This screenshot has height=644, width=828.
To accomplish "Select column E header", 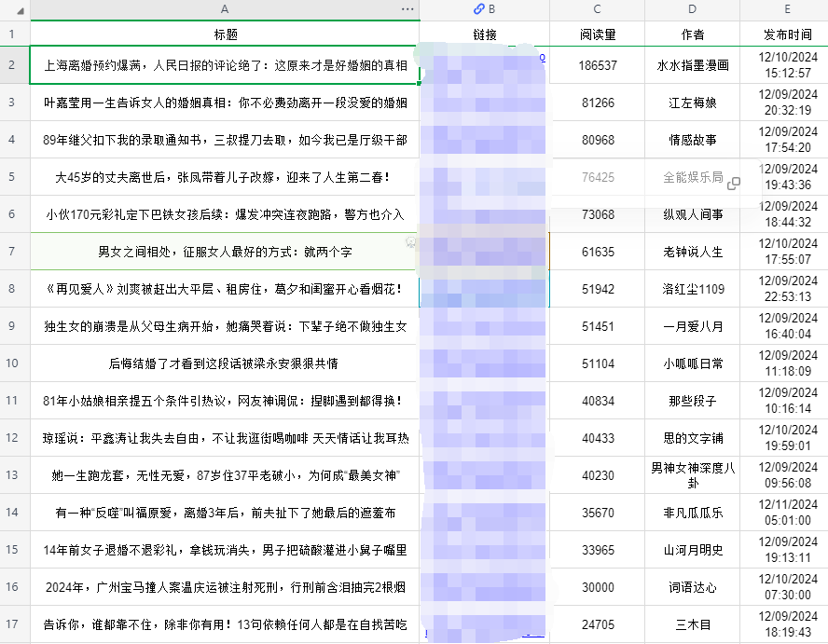I will coord(784,9).
